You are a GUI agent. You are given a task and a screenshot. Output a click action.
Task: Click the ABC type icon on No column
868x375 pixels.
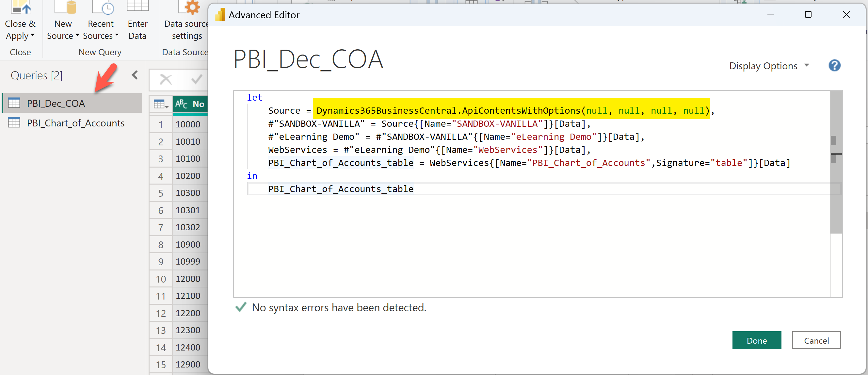(x=181, y=104)
